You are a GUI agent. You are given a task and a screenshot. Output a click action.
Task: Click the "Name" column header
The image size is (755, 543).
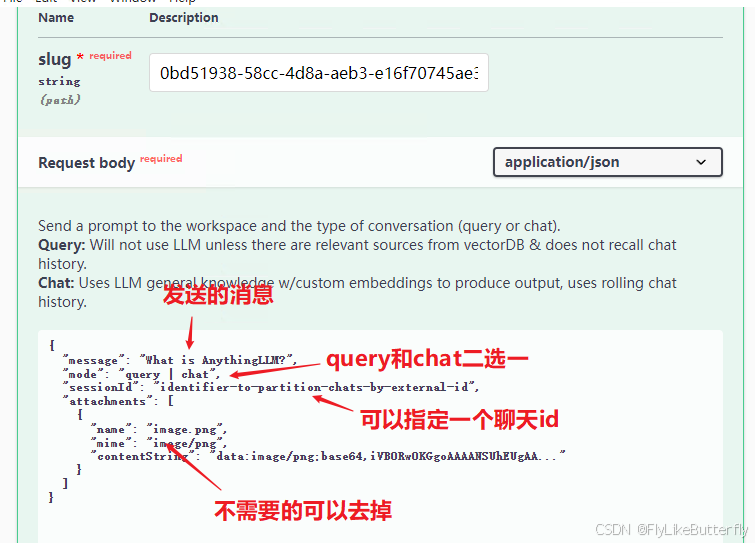point(56,18)
